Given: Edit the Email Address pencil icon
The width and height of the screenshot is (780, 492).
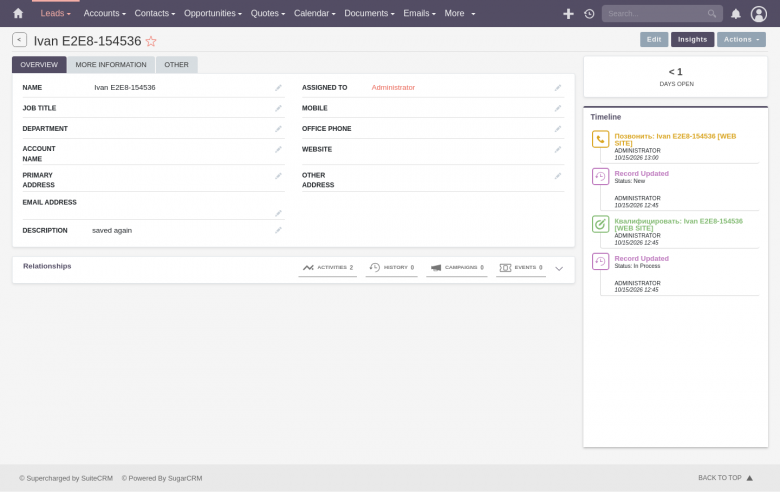Looking at the screenshot, I should pos(278,213).
